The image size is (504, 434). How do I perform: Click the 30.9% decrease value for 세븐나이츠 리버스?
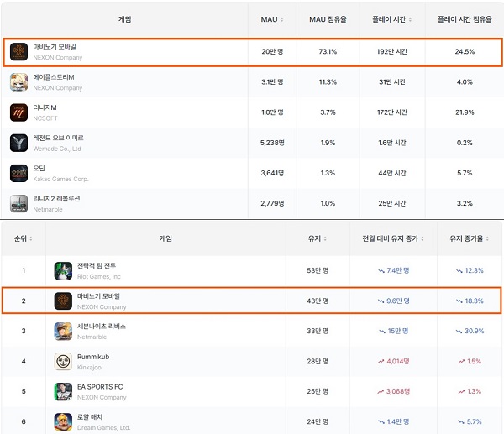(470, 331)
